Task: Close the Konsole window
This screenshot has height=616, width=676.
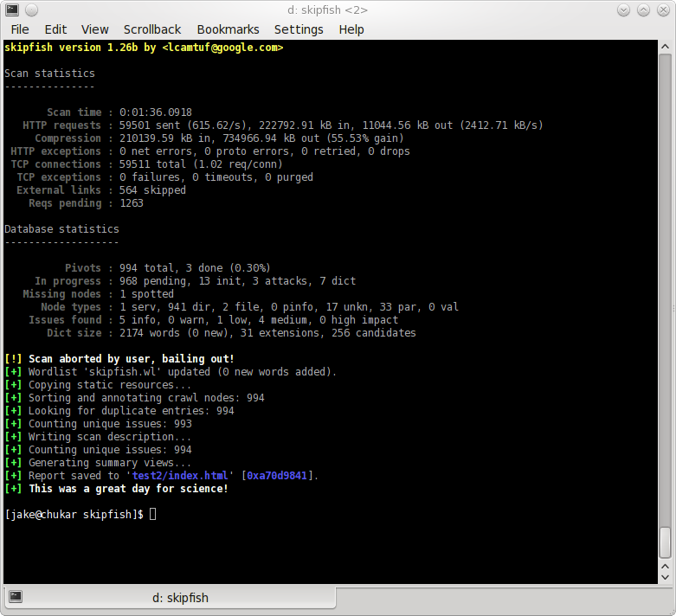Action: 662,10
